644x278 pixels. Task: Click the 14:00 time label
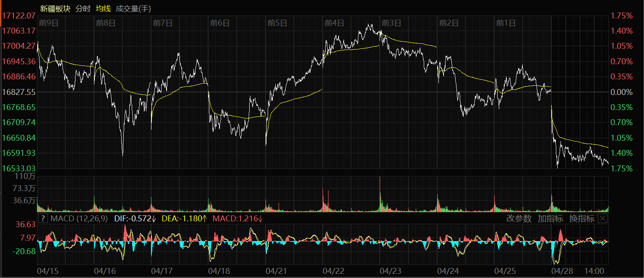594,271
